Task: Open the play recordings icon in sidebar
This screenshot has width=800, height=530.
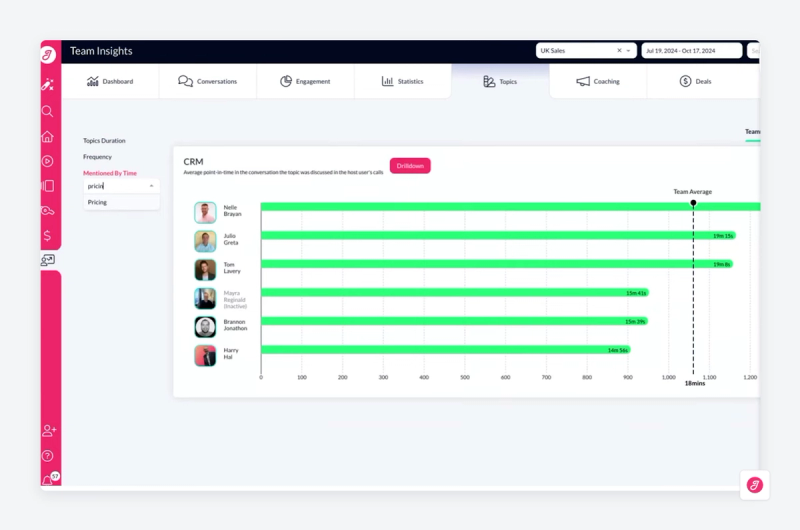Action: pos(47,161)
